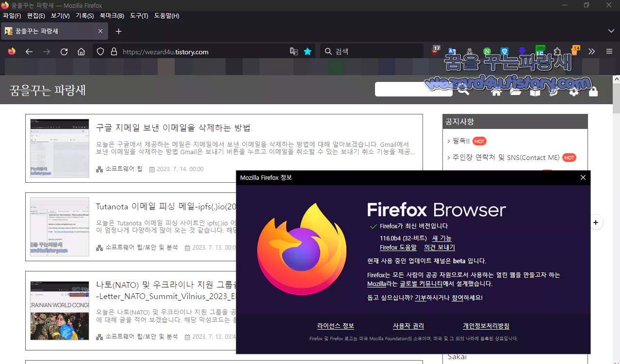This screenshot has width=620, height=364.
Task: Select the 꿈을꾸는 파랑새 browser tab
Action: pyautogui.click(x=54, y=31)
